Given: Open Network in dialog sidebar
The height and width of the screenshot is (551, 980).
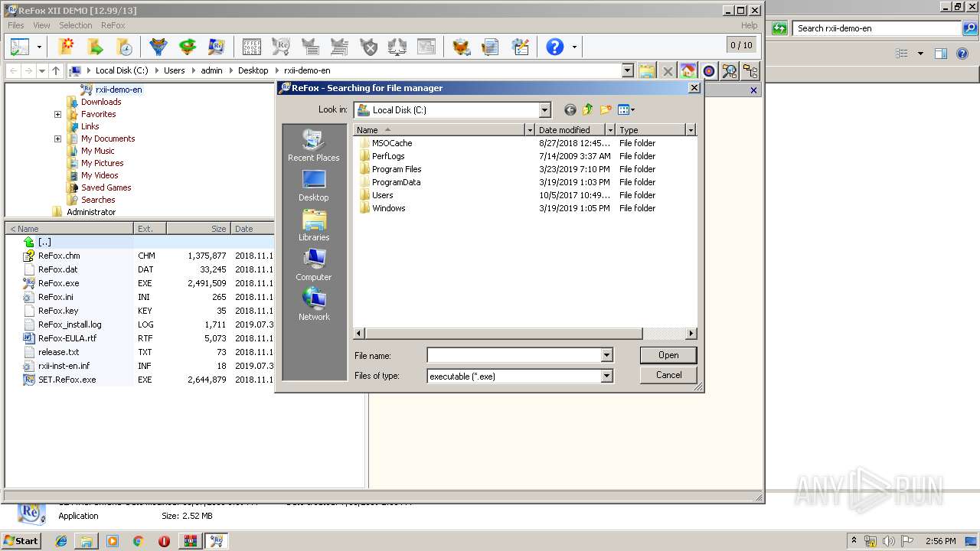Looking at the screenshot, I should pyautogui.click(x=313, y=305).
